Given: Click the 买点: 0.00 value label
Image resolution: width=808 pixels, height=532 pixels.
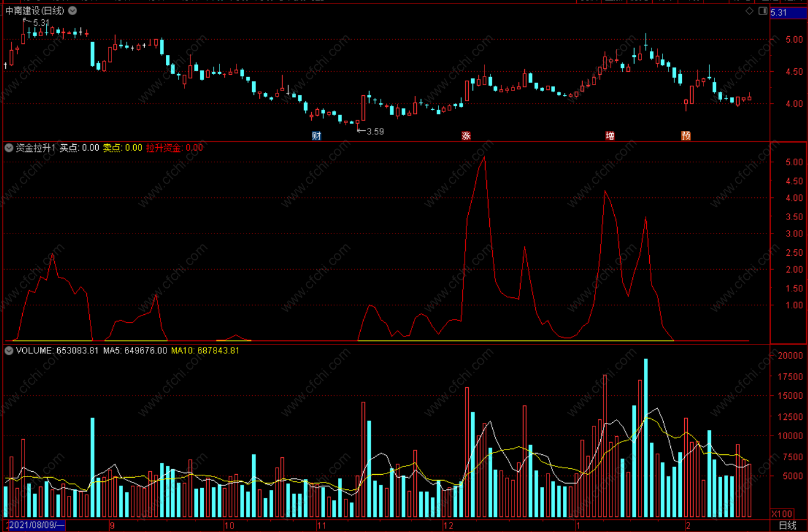Looking at the screenshot, I should [79, 148].
